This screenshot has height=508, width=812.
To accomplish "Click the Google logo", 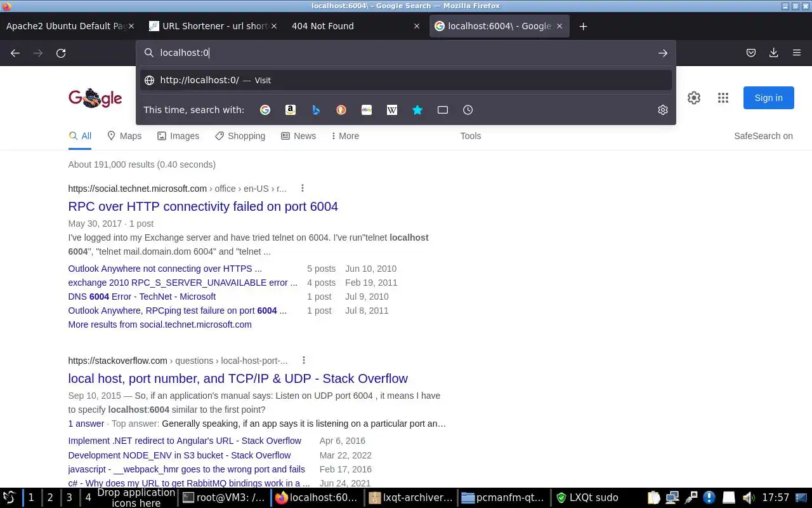I will (95, 98).
